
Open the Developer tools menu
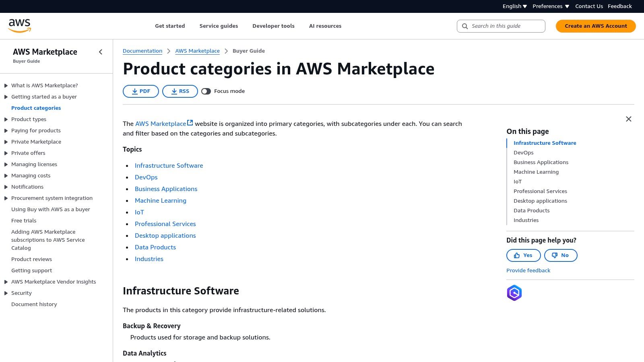pos(273,26)
